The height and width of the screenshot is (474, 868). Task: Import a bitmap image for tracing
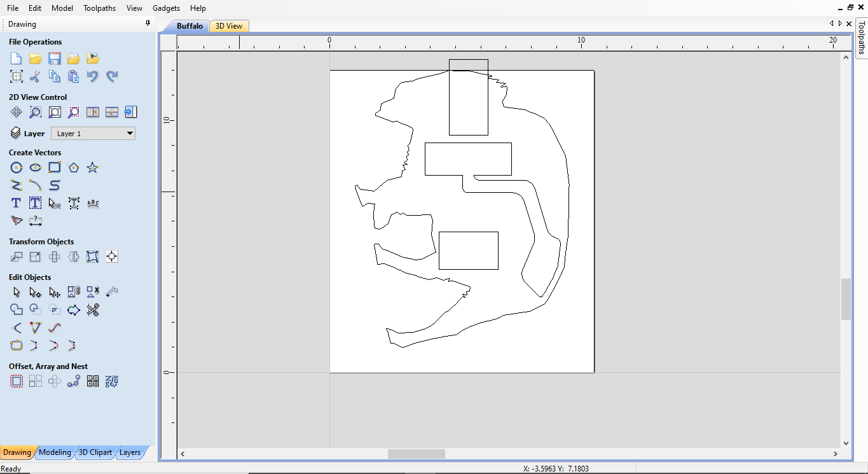point(93,59)
